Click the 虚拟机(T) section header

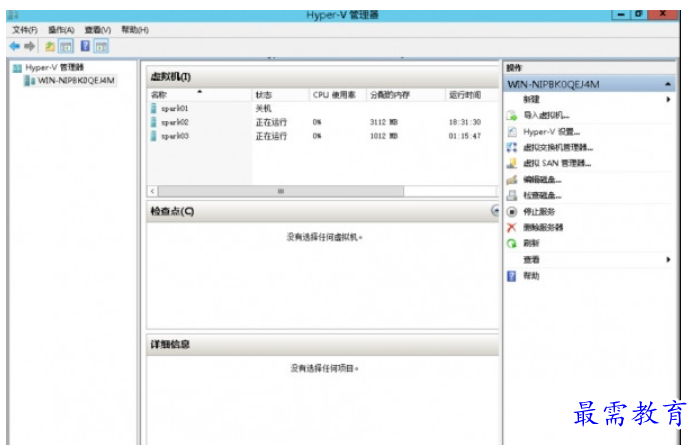pyautogui.click(x=322, y=77)
